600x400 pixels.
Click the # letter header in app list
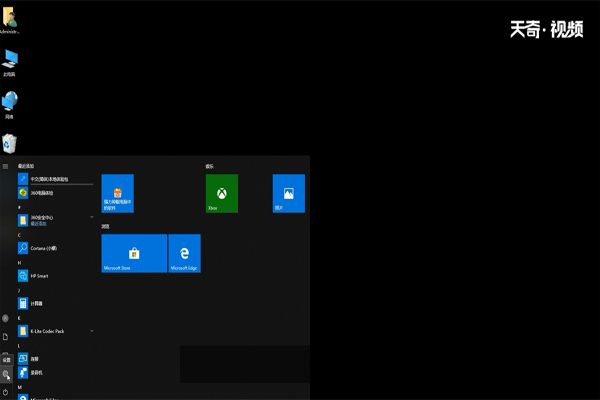19,207
